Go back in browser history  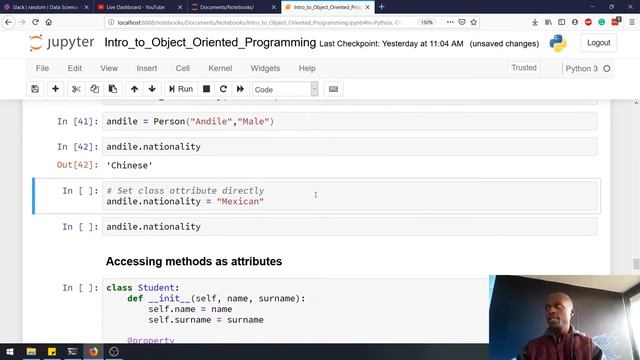(8, 22)
